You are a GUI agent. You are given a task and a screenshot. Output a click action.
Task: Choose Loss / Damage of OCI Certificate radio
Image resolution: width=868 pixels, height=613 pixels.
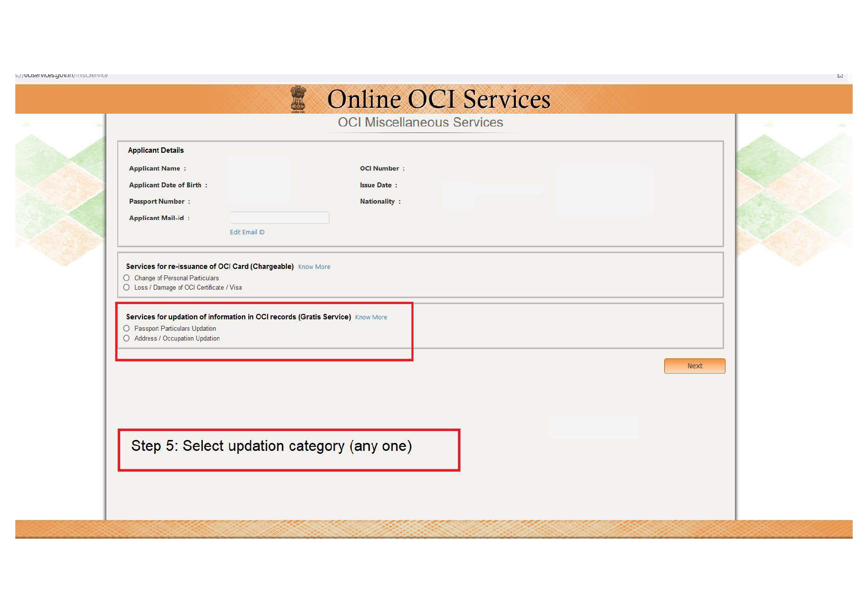click(x=127, y=287)
